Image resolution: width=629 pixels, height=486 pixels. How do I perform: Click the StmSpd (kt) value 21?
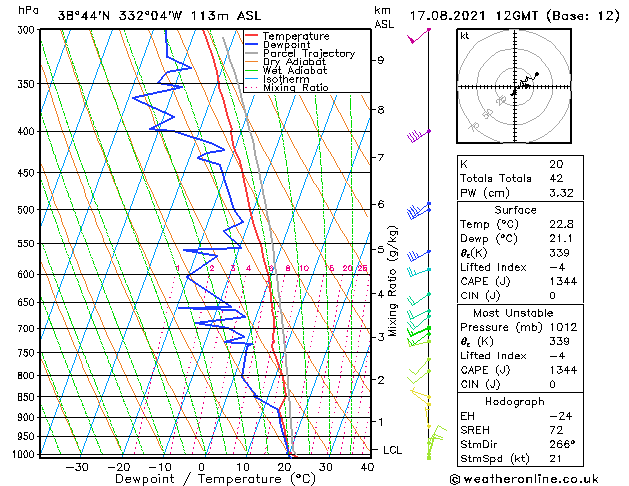click(x=556, y=458)
